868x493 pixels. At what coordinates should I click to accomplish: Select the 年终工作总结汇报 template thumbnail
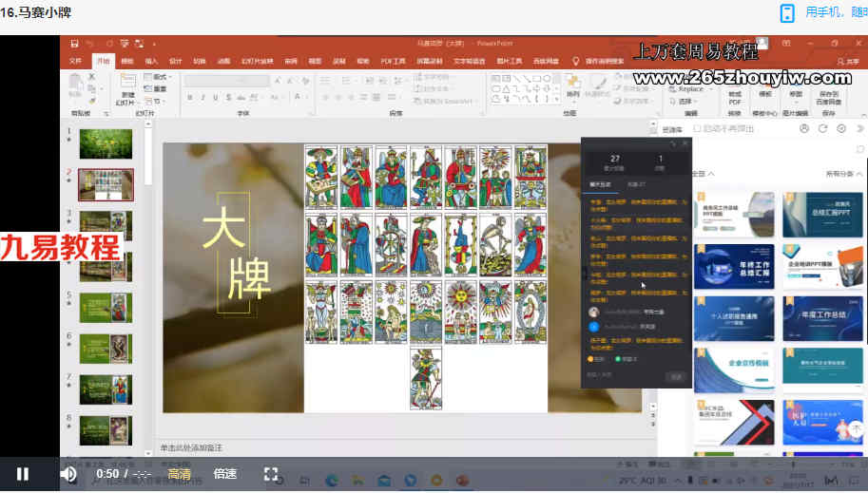point(734,267)
